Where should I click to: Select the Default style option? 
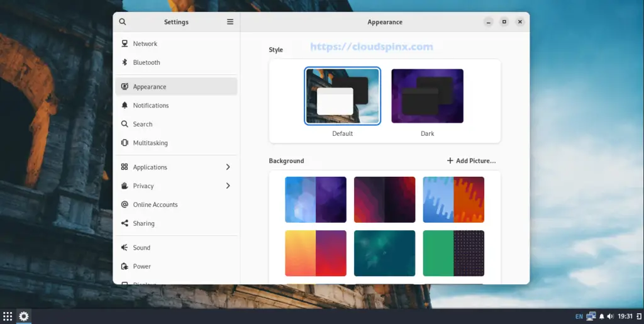342,96
